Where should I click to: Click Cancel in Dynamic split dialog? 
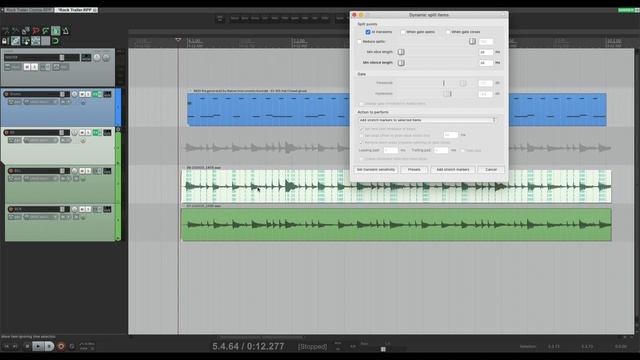[491, 169]
